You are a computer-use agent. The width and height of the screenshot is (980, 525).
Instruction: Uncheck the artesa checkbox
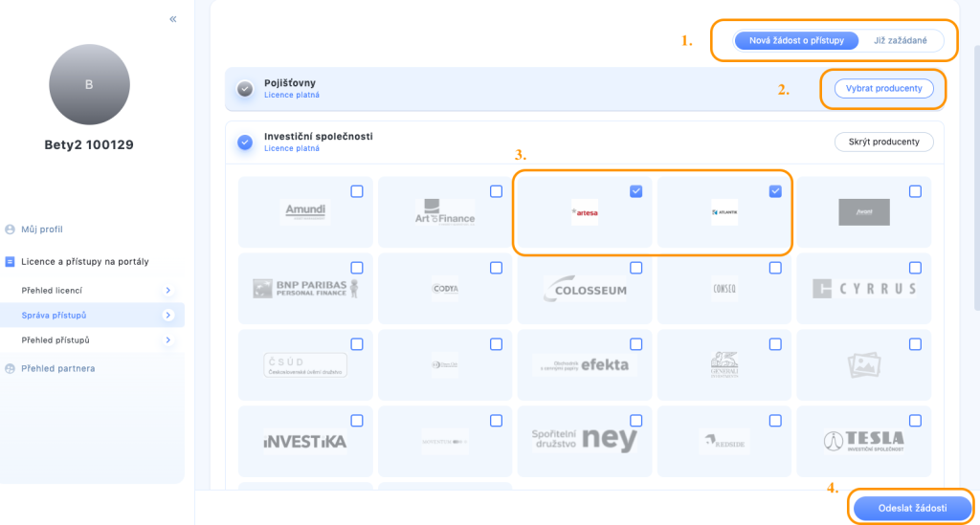pos(635,191)
